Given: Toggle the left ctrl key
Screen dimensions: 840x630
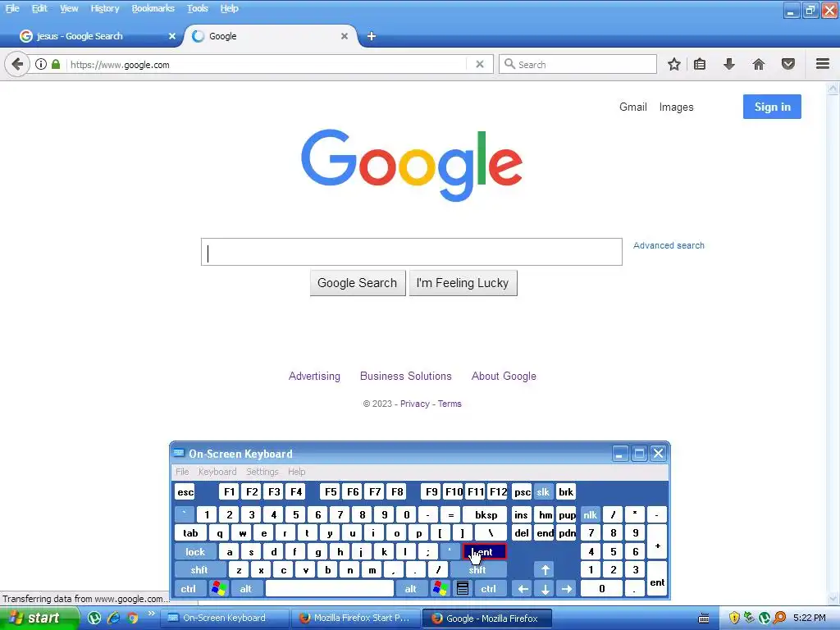Looking at the screenshot, I should 189,589.
